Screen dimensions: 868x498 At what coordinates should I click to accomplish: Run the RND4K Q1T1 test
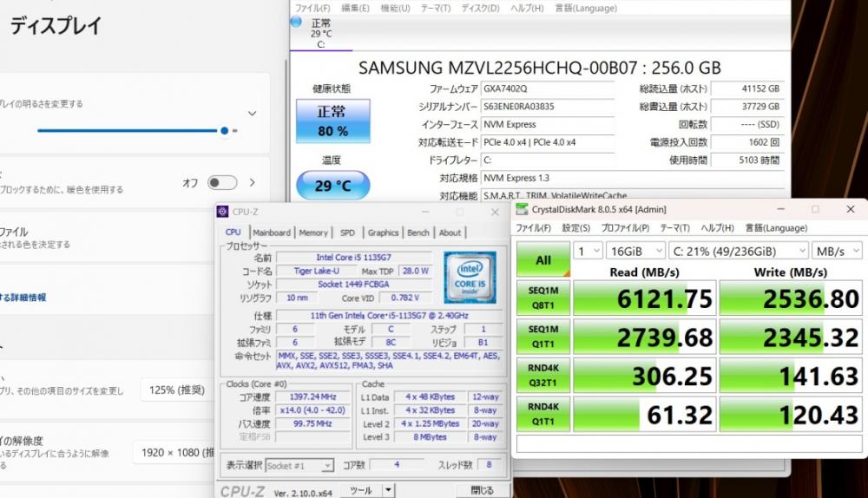click(x=543, y=414)
